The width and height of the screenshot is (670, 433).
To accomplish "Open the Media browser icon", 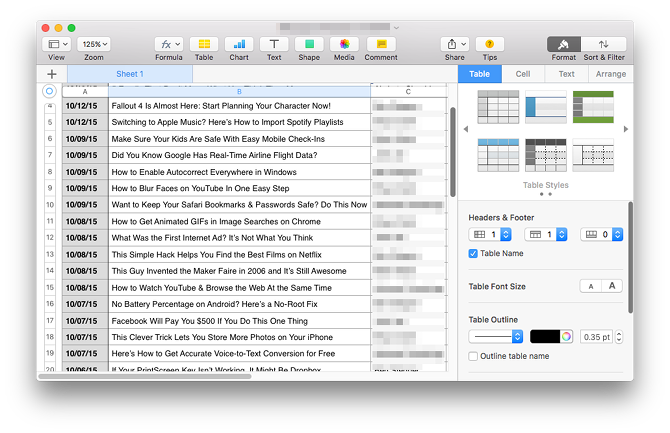I will click(344, 44).
